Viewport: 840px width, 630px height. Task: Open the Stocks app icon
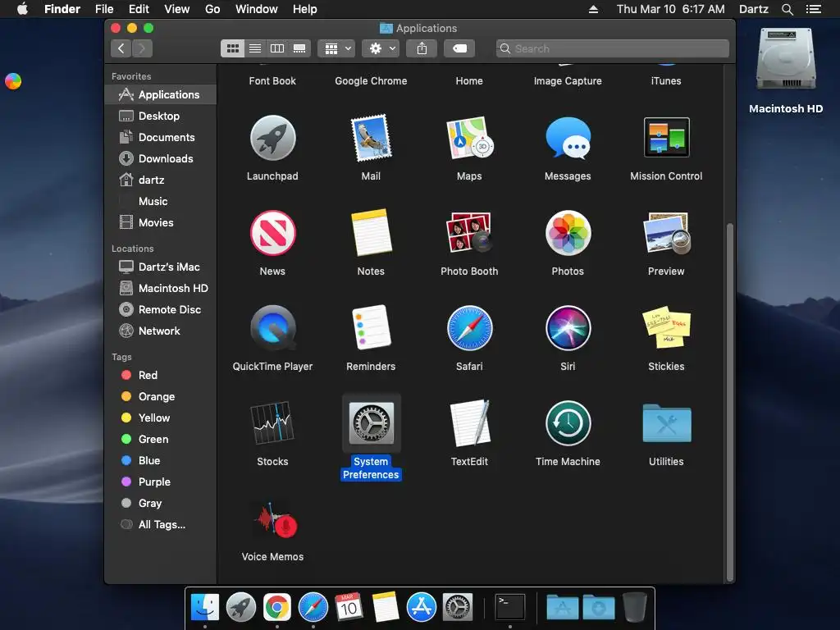pyautogui.click(x=272, y=422)
